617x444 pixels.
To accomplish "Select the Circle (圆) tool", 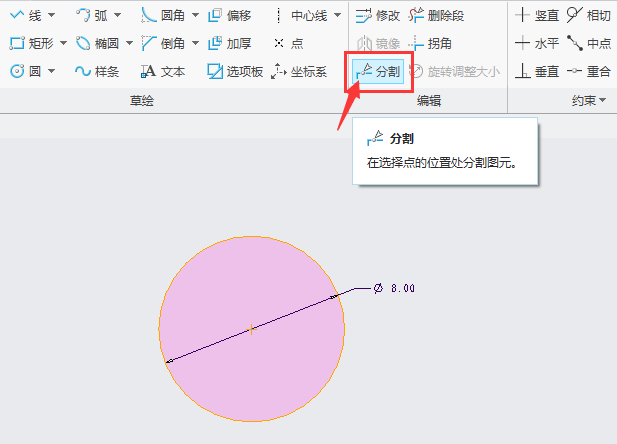I will pyautogui.click(x=25, y=72).
